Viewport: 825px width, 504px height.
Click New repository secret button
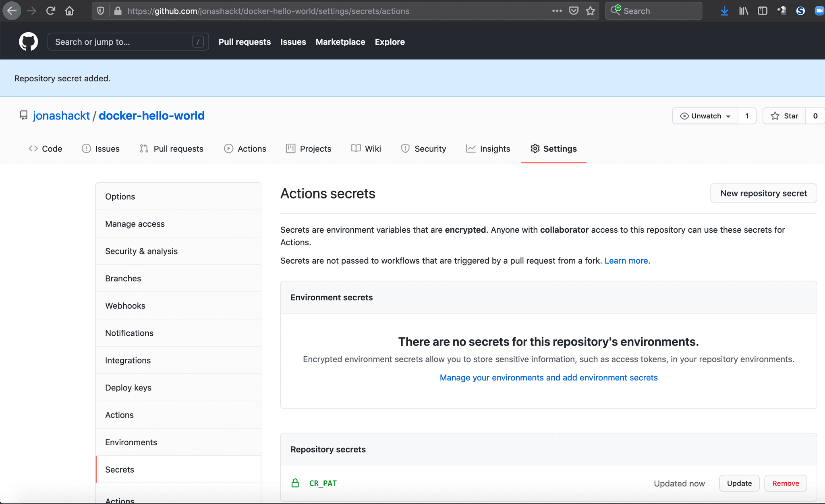763,193
